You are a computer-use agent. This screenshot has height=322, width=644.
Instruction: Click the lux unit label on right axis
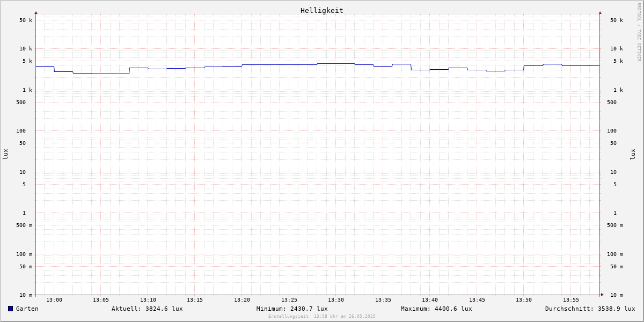(x=633, y=155)
